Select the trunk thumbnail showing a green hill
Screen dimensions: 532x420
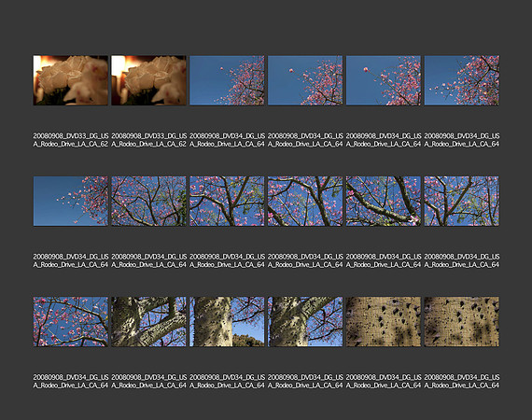(227, 322)
